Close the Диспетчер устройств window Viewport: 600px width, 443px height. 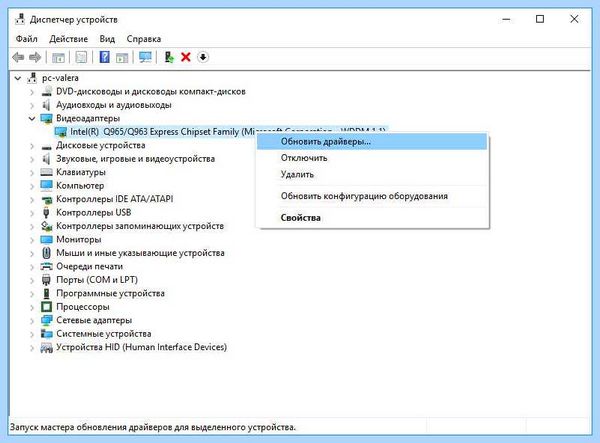[x=574, y=19]
